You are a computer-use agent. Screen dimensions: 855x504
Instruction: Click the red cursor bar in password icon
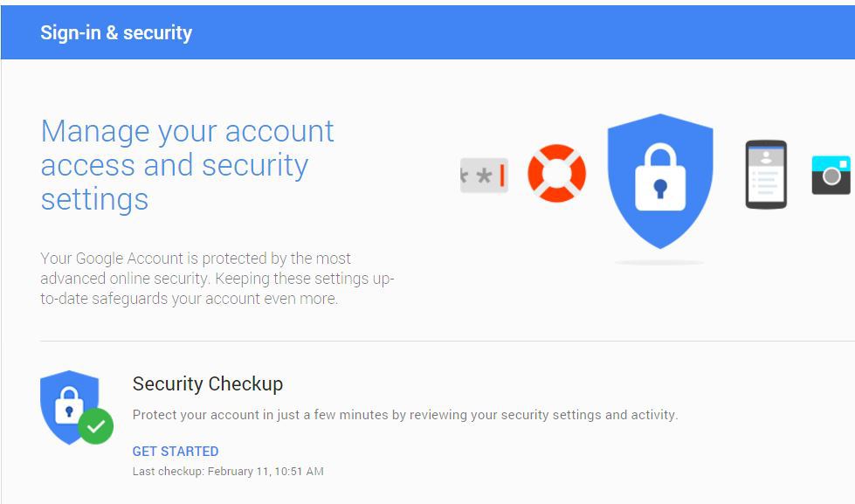tap(502, 176)
